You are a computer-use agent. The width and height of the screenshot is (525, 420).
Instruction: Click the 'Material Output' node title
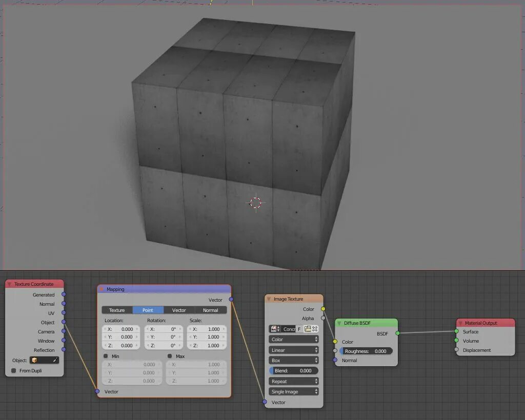tap(481, 323)
